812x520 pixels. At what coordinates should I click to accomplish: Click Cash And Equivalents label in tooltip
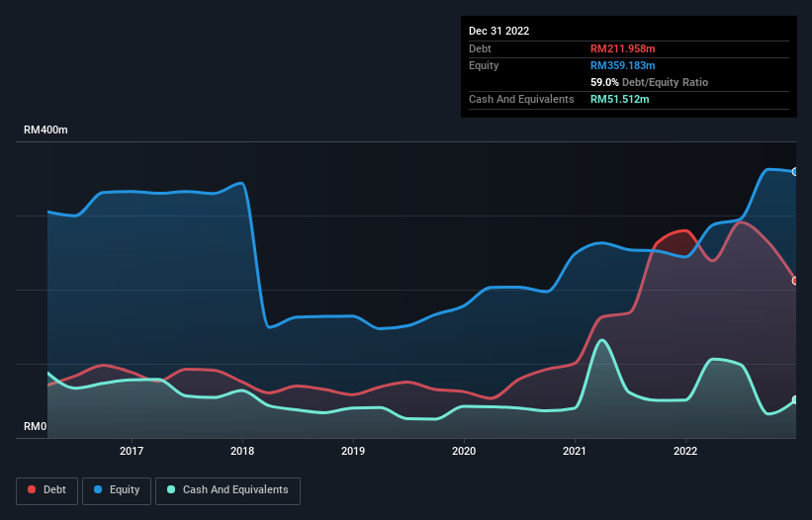pyautogui.click(x=521, y=99)
